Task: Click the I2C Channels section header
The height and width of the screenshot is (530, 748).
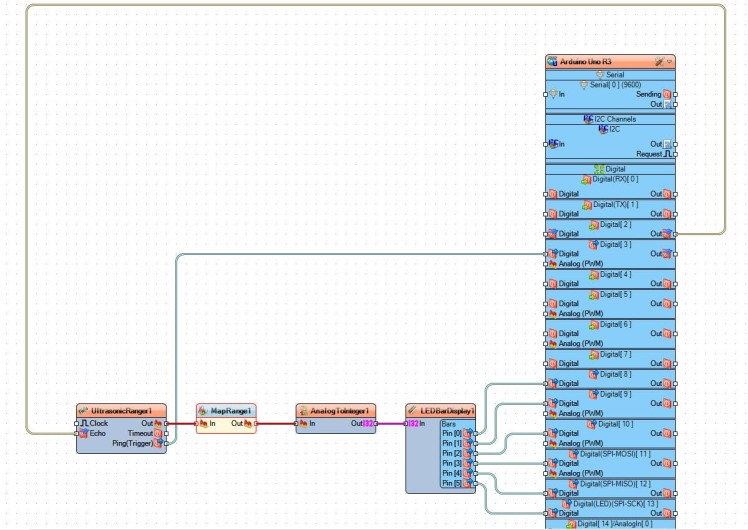Action: (x=614, y=119)
